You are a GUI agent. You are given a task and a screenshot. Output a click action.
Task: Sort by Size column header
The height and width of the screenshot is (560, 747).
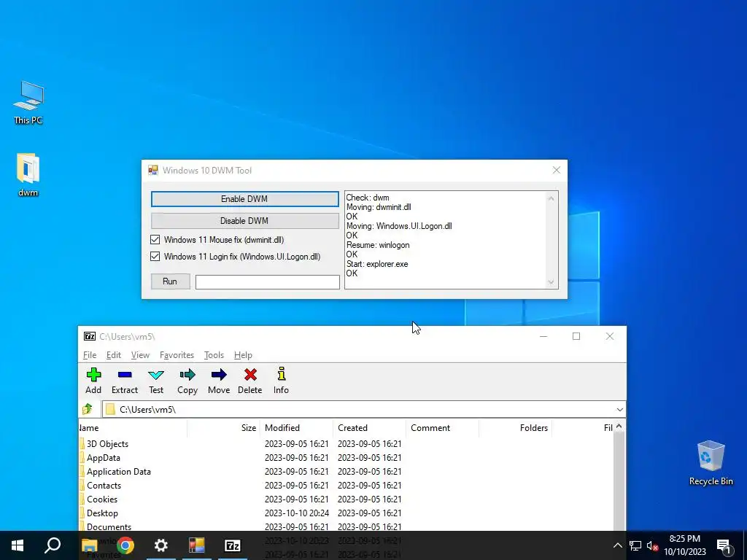pyautogui.click(x=223, y=427)
